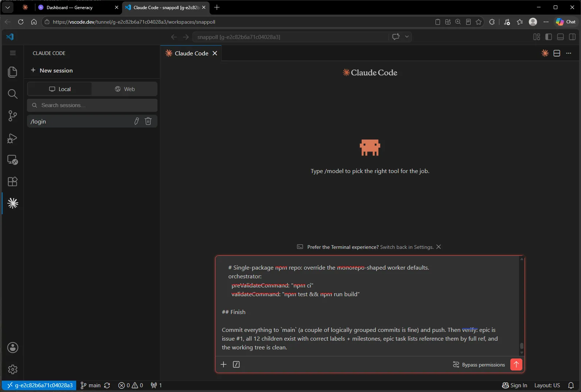Split the editor layout
The height and width of the screenshot is (392, 581).
coord(557,53)
